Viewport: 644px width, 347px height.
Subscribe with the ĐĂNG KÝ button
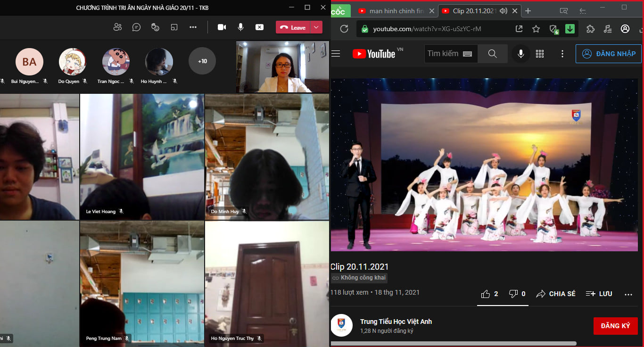tap(616, 326)
